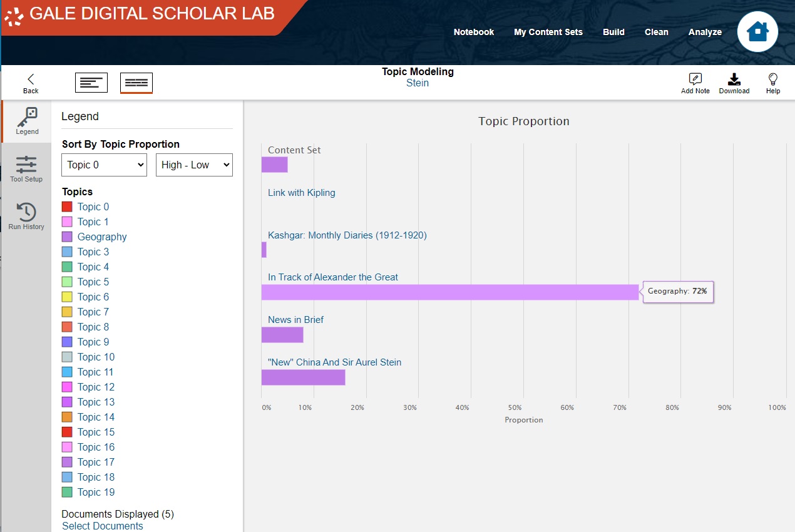The image size is (795, 532).
Task: Select Topic 15 in legend
Action: coord(96,432)
